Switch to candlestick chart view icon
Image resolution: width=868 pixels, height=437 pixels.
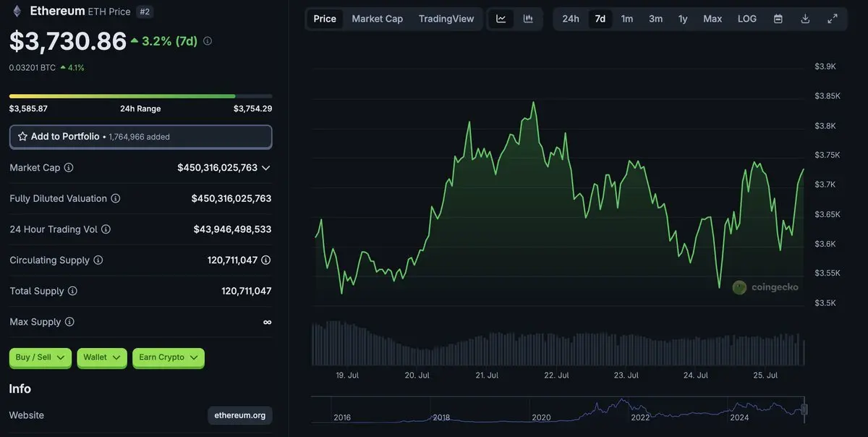tap(528, 19)
